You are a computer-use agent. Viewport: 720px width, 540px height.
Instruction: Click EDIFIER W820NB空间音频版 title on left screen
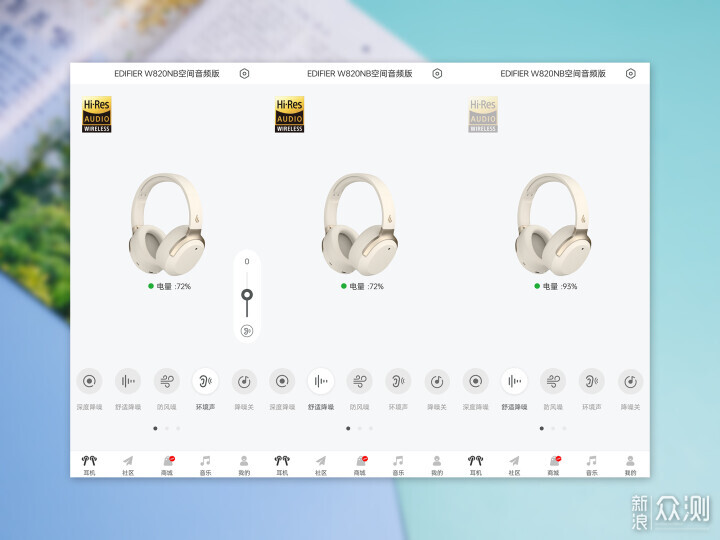tap(167, 73)
